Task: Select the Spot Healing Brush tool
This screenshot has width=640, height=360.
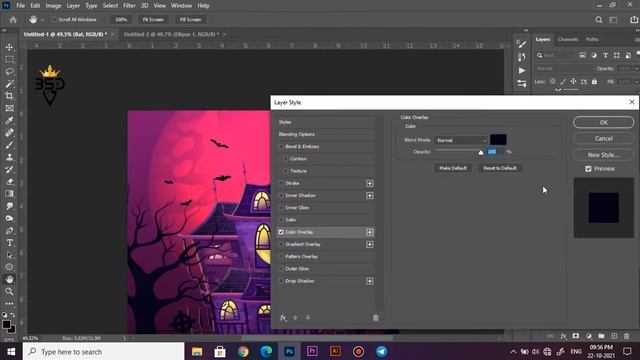Action: pyautogui.click(x=9, y=133)
